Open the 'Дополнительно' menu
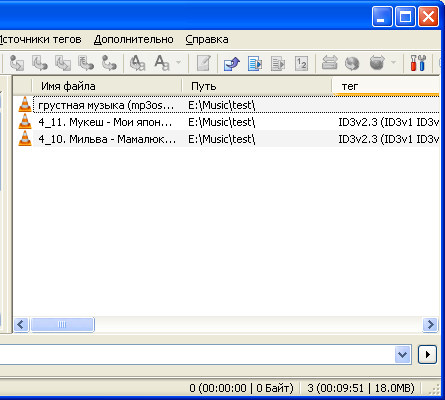The height and width of the screenshot is (400, 445). click(x=134, y=39)
